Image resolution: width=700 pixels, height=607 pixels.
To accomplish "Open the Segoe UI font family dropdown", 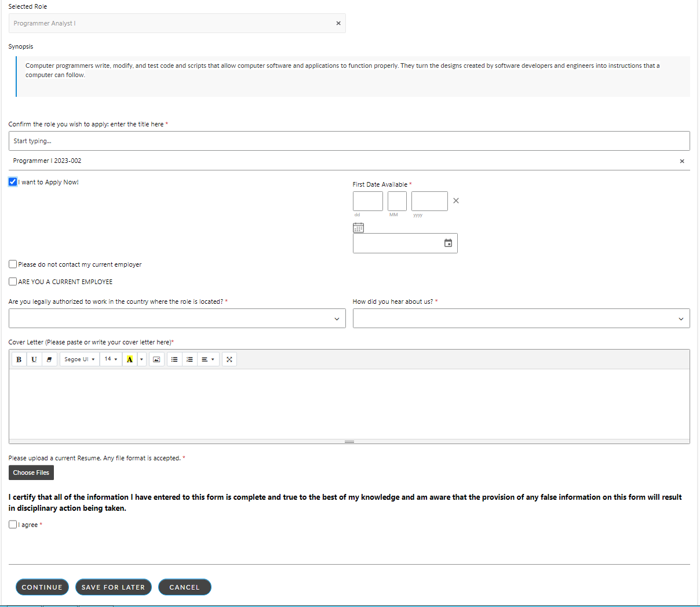I will (x=79, y=359).
